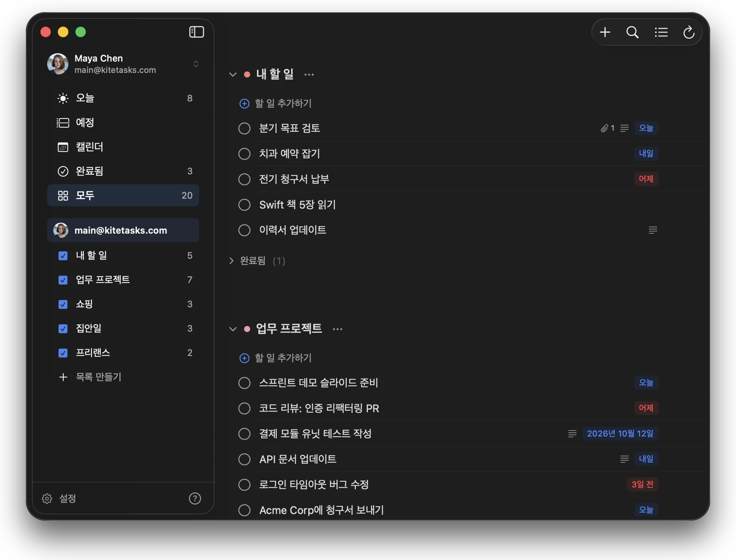The height and width of the screenshot is (560, 736).
Task: Click the 3일 전 overdue badge
Action: [x=642, y=484]
